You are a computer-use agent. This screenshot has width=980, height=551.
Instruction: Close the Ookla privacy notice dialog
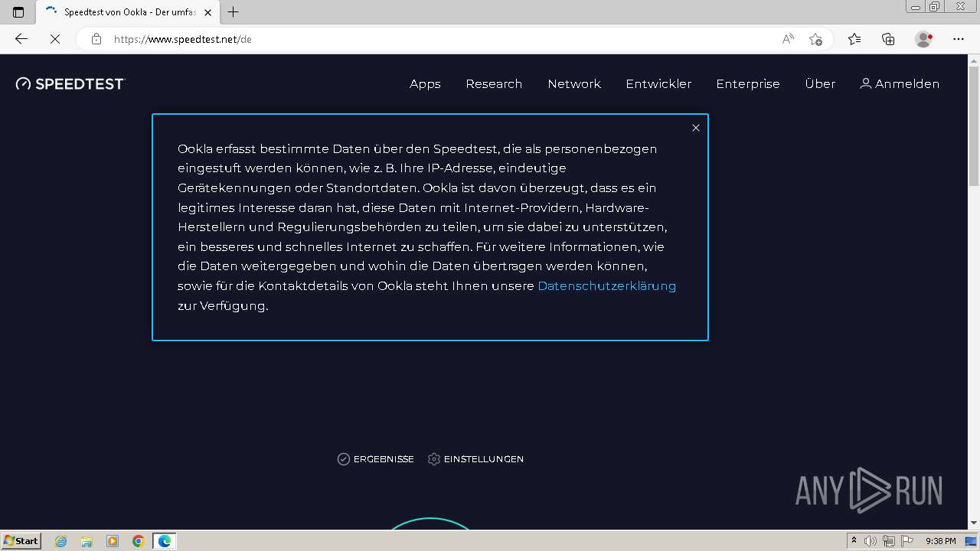click(x=696, y=128)
